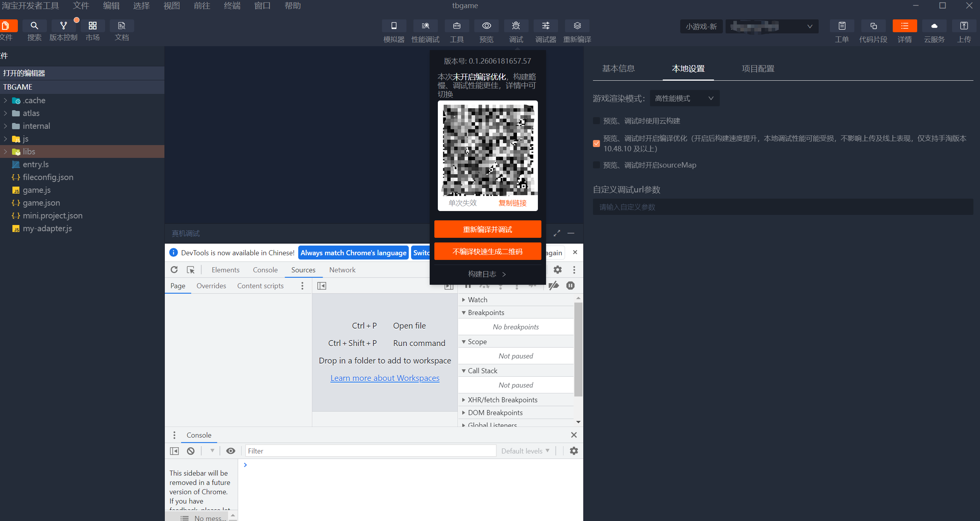Click the debugger panel vertical scrollbar
Screen dimensions: 980x521
pyautogui.click(x=578, y=349)
